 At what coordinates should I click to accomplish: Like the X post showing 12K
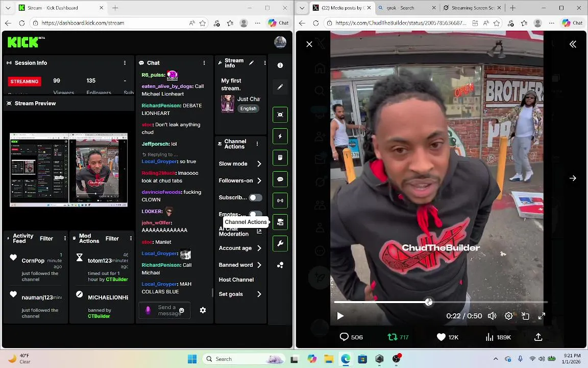tap(448, 337)
